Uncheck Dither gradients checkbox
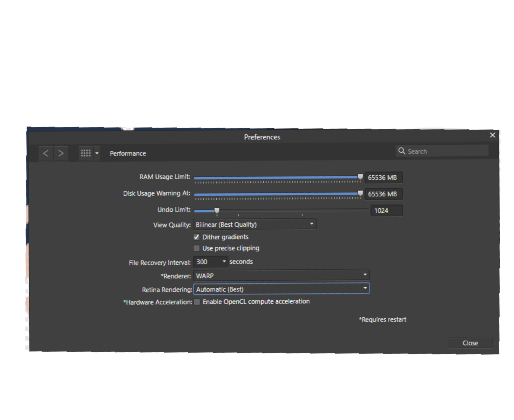 pos(196,237)
